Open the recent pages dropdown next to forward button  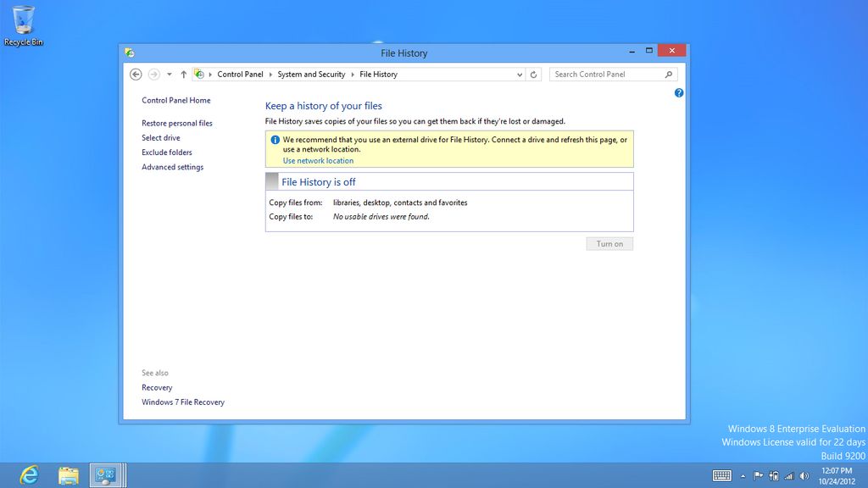pyautogui.click(x=169, y=74)
